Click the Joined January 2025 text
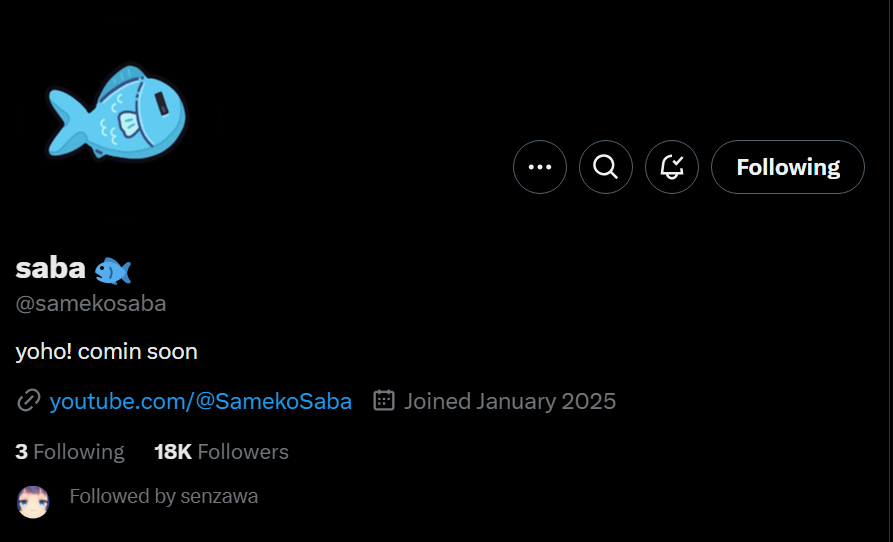This screenshot has height=542, width=893. pos(510,401)
